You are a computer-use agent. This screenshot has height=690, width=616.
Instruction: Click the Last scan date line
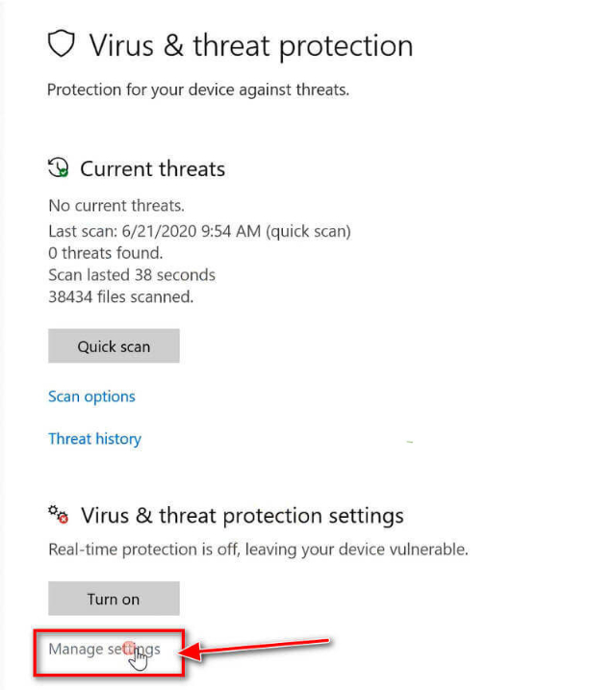pyautogui.click(x=199, y=231)
